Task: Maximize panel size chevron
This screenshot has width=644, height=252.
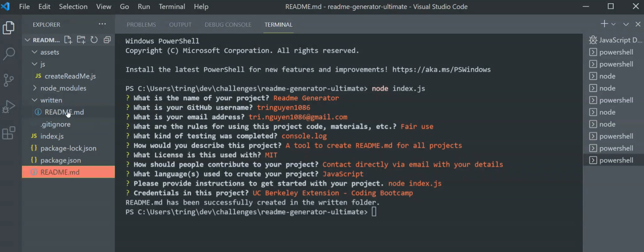Action: (x=626, y=24)
